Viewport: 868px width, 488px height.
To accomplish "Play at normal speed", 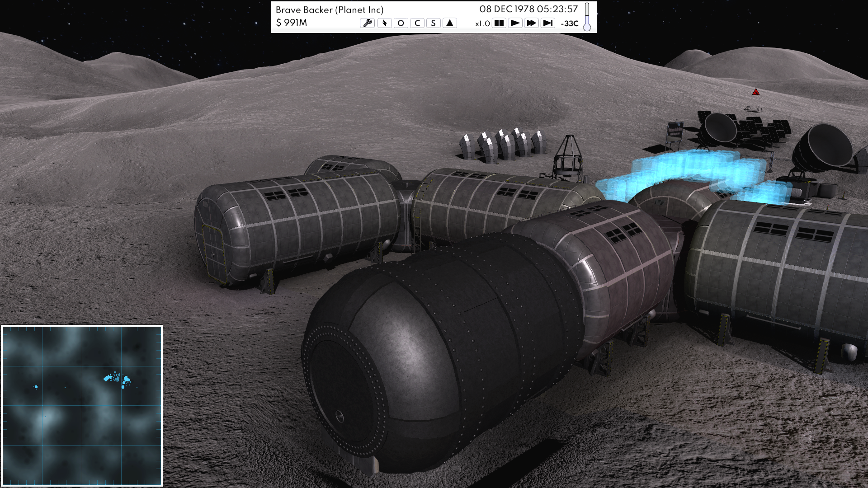I will 515,23.
